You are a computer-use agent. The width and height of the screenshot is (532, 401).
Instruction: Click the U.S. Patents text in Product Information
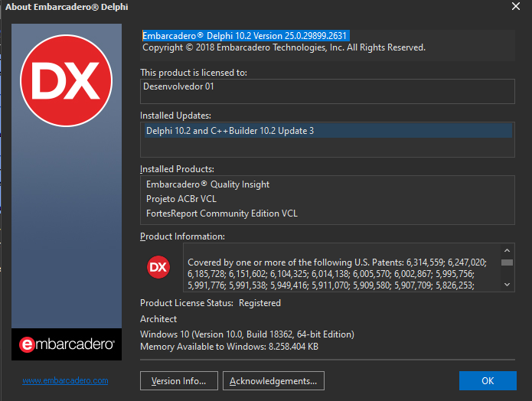tap(338, 274)
